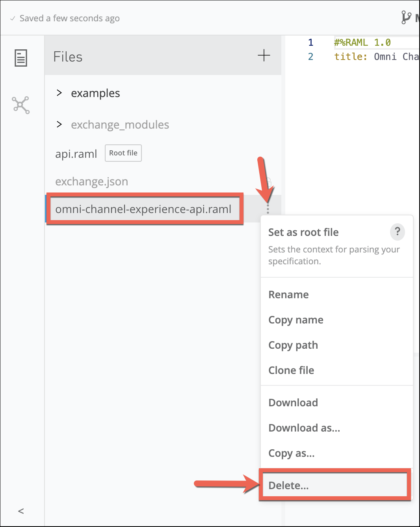Click the plus icon to add file

264,56
